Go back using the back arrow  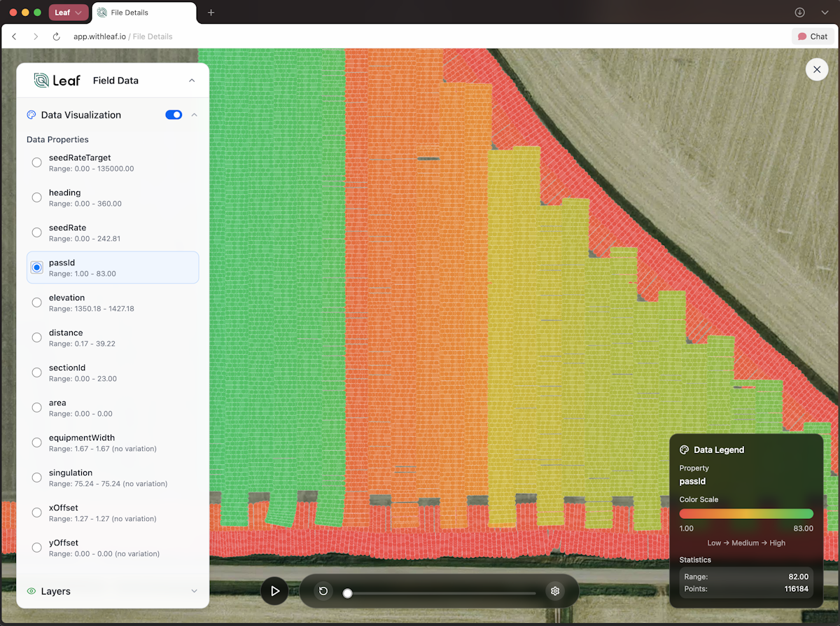tap(15, 36)
